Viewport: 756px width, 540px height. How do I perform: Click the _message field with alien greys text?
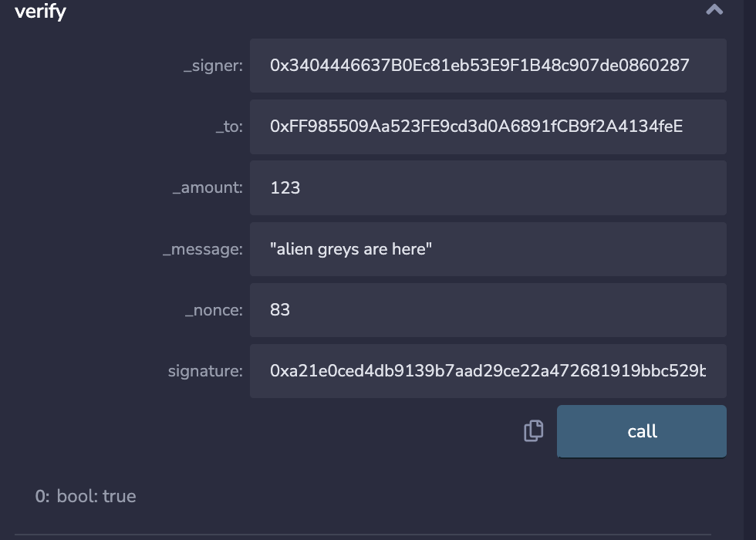pyautogui.click(x=488, y=248)
